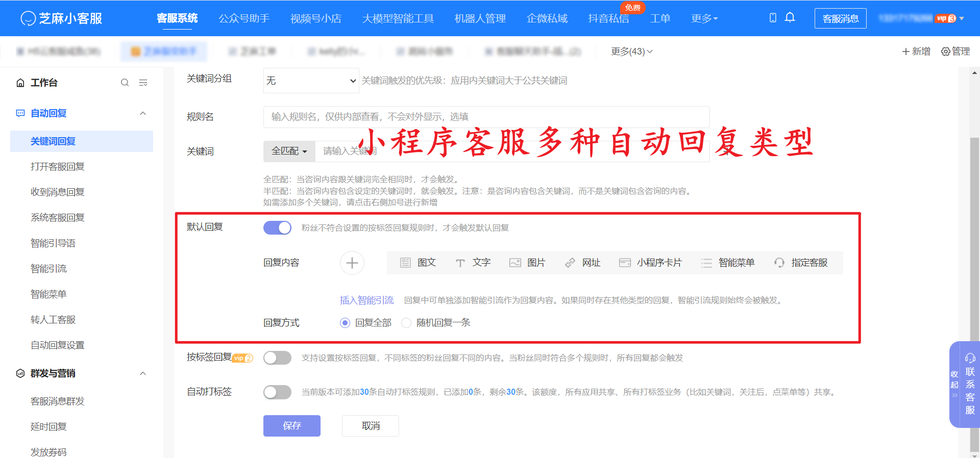The width and height of the screenshot is (980, 458).
Task: Click the plus icon to add reply content
Action: (352, 263)
